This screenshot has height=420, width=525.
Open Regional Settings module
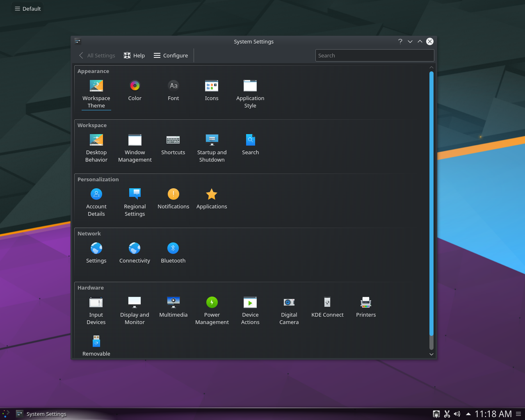pyautogui.click(x=135, y=203)
